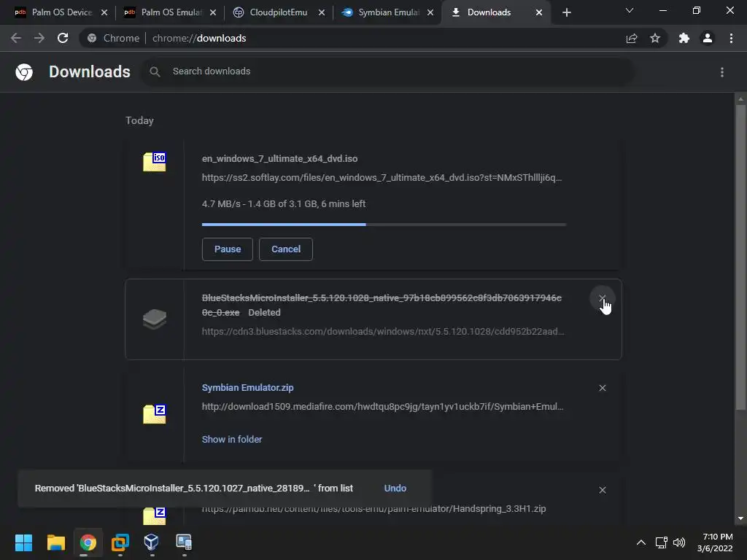Cancel the Windows 7 ISO download

click(x=286, y=249)
